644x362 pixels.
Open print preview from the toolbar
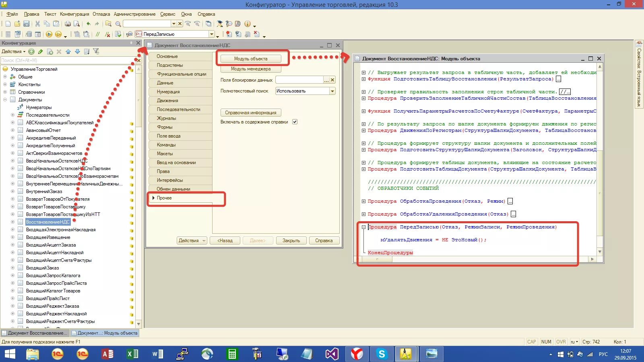tap(76, 24)
